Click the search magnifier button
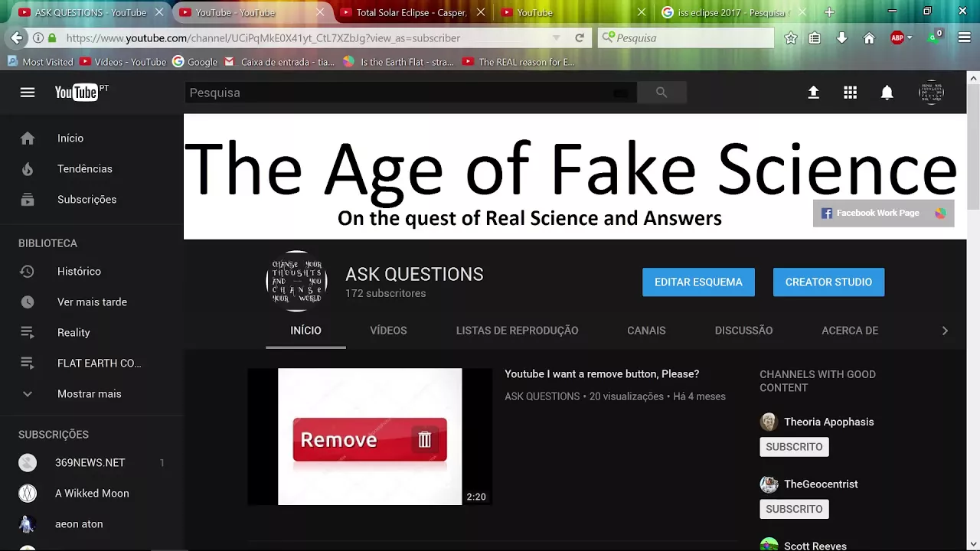980x551 pixels. (x=661, y=93)
